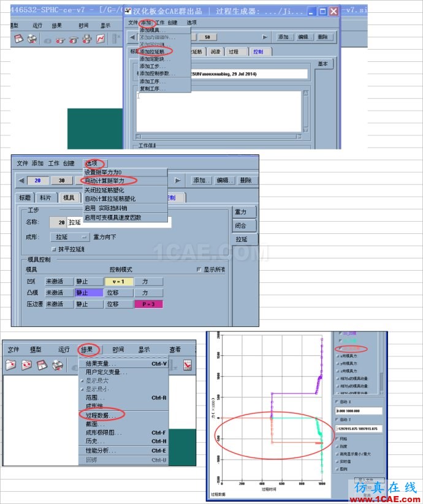Open the 添加 menu in the 过程生成器 title dialog
The height and width of the screenshot is (504, 423).
coord(146,23)
